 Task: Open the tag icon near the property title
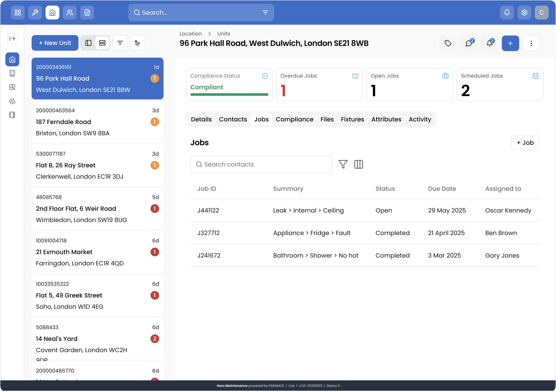click(x=448, y=43)
